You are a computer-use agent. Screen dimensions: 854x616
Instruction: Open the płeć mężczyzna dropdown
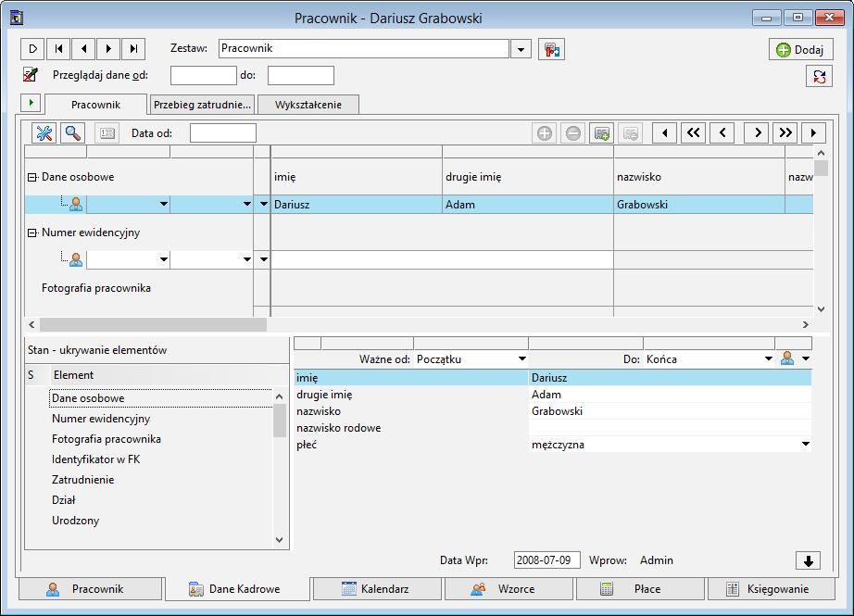pyautogui.click(x=806, y=445)
